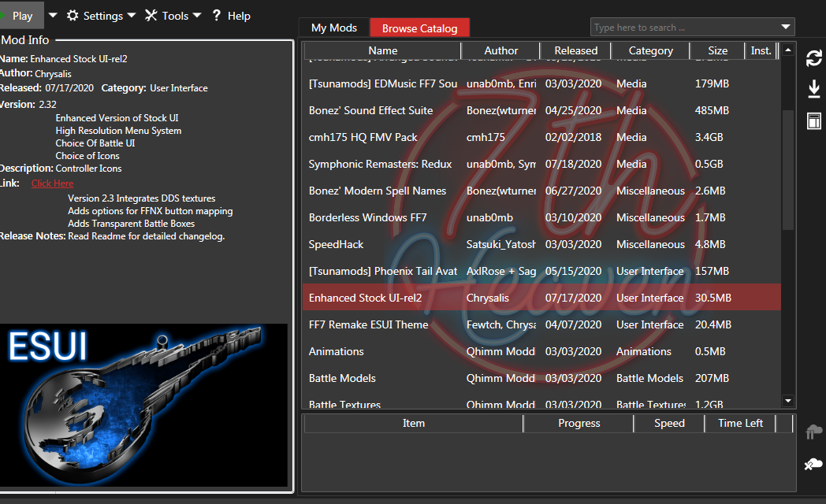Select 'Borderless Windows FF7' mod
This screenshot has height=504, width=826.
tap(541, 218)
